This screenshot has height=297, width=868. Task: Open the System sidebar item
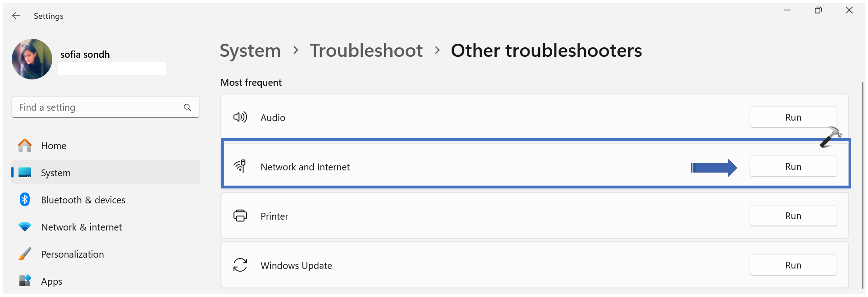point(56,173)
